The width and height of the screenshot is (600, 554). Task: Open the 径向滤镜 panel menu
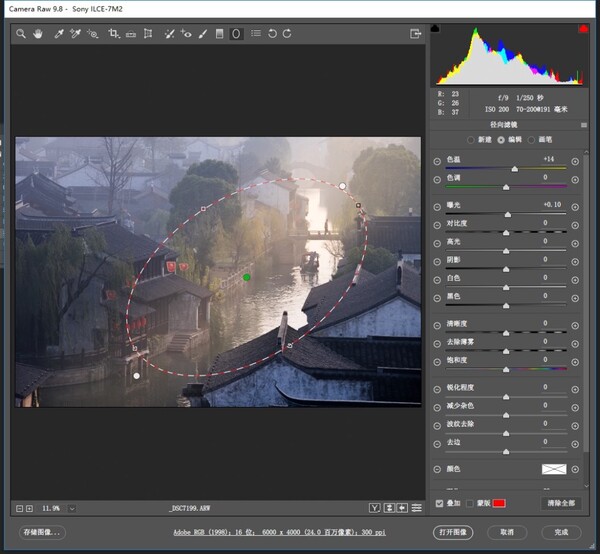coord(584,125)
